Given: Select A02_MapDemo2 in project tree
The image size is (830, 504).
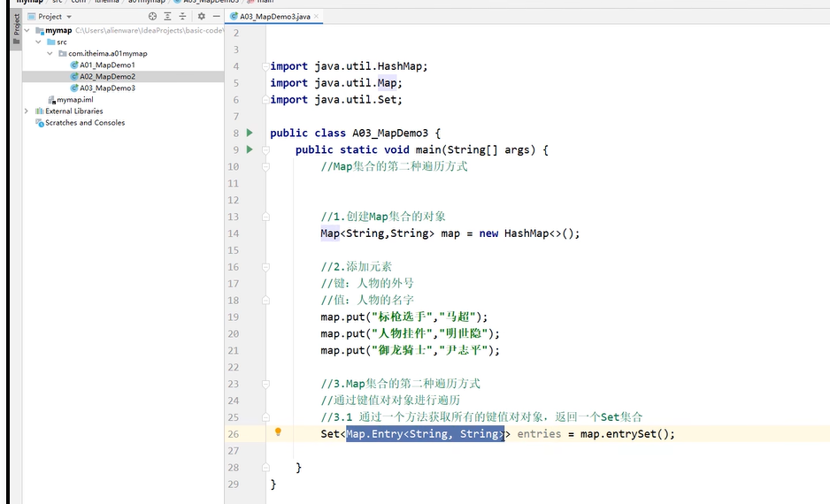Looking at the screenshot, I should [x=107, y=77].
